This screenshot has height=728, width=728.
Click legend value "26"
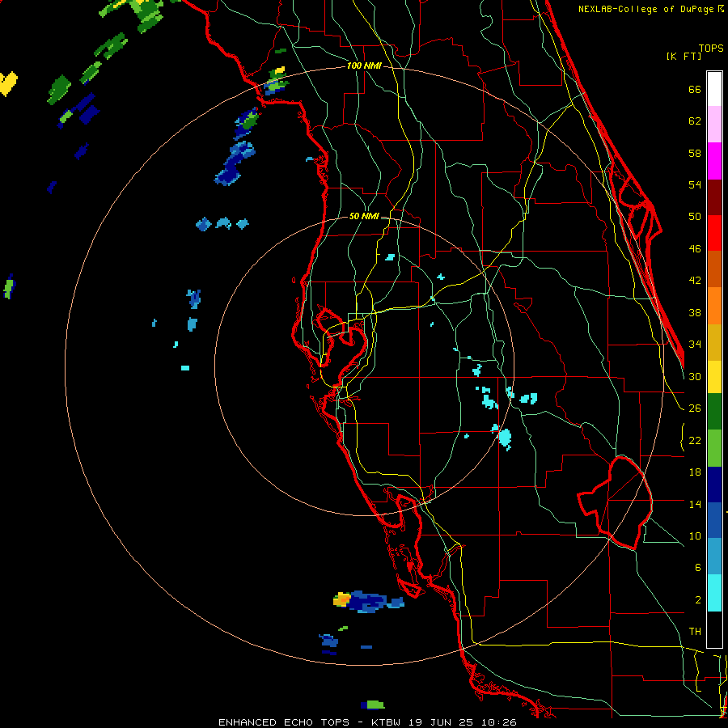point(695,408)
